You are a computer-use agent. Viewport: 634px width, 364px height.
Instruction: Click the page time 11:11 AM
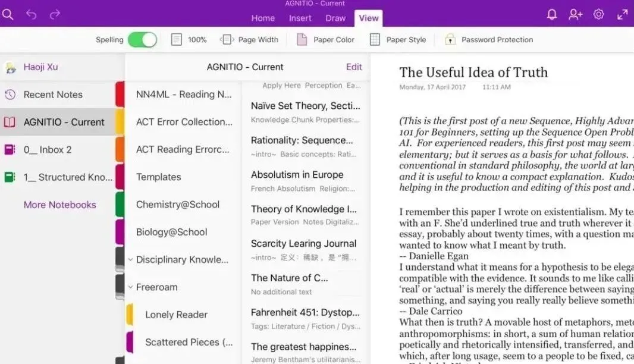[497, 87]
